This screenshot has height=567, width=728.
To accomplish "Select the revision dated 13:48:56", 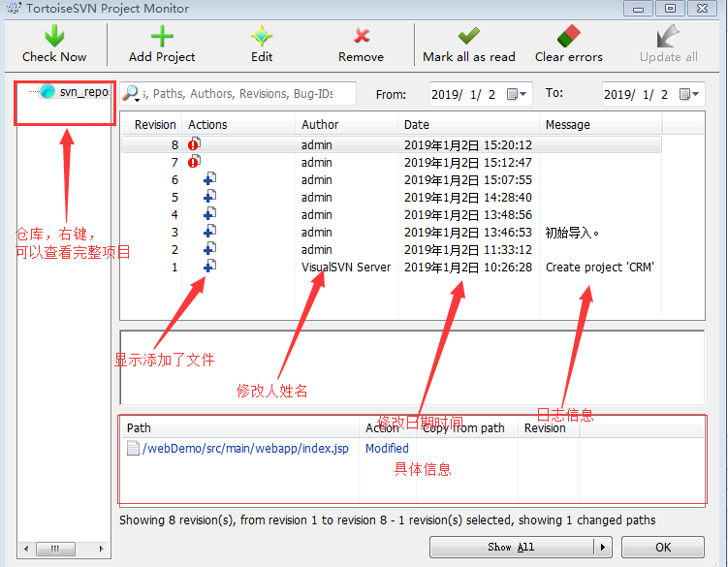I will click(392, 214).
